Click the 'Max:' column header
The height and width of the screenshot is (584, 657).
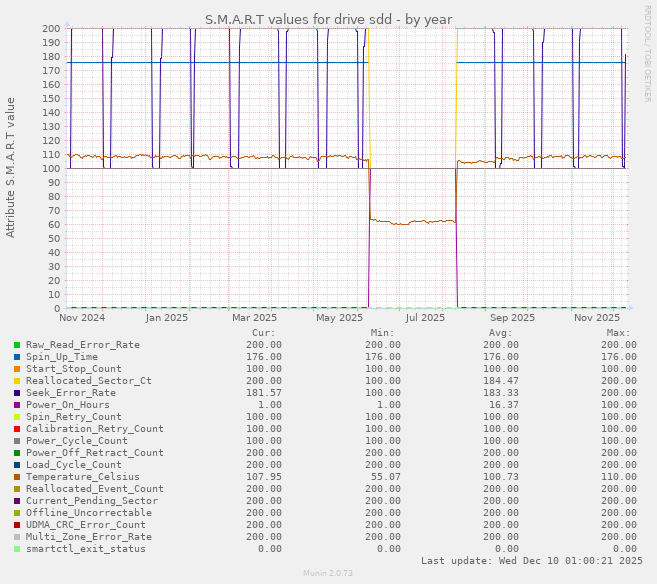point(618,333)
